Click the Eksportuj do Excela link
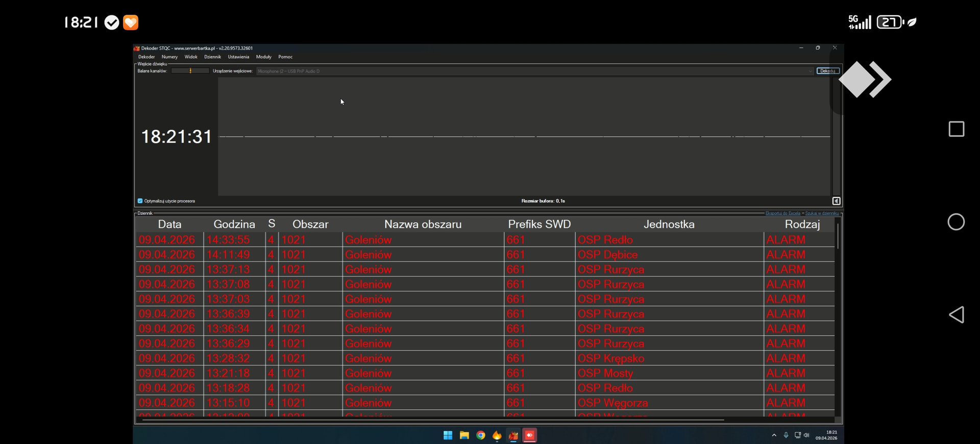This screenshot has height=444, width=980. [x=782, y=213]
